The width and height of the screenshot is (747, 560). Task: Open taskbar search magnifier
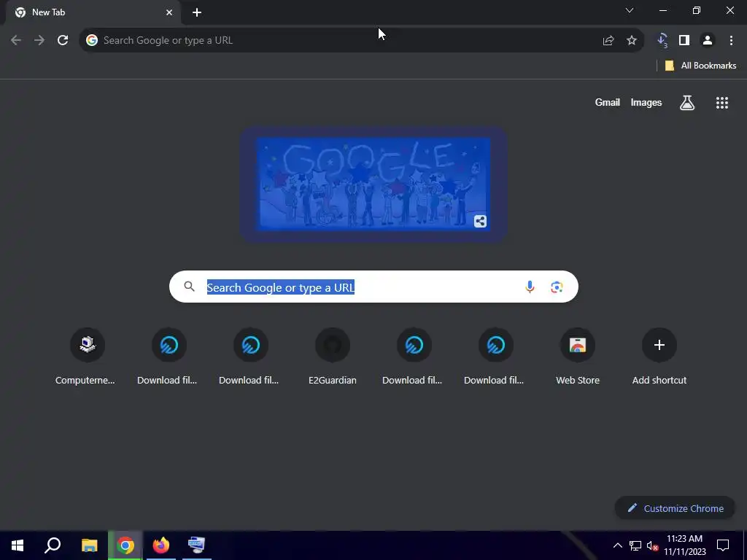click(53, 545)
